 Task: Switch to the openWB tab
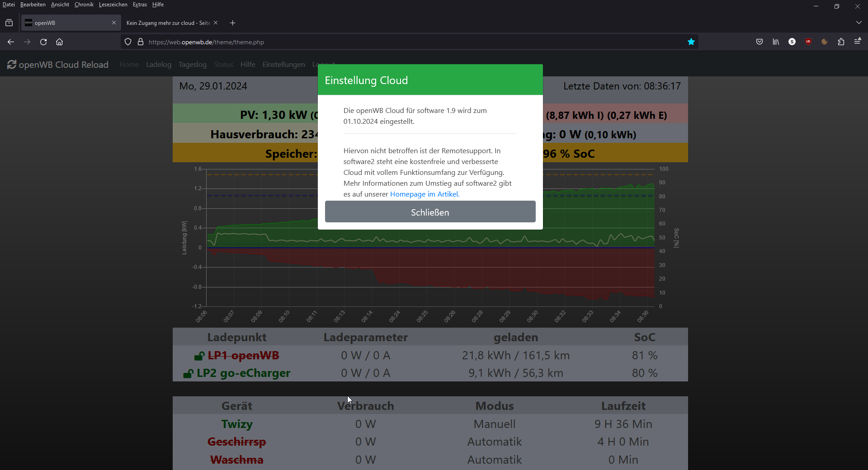(x=70, y=23)
